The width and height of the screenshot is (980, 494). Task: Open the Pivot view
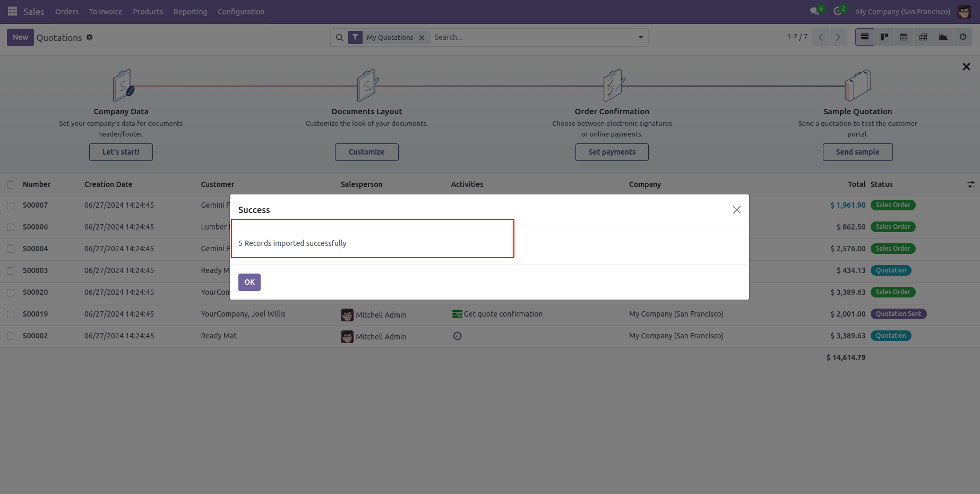pos(923,37)
